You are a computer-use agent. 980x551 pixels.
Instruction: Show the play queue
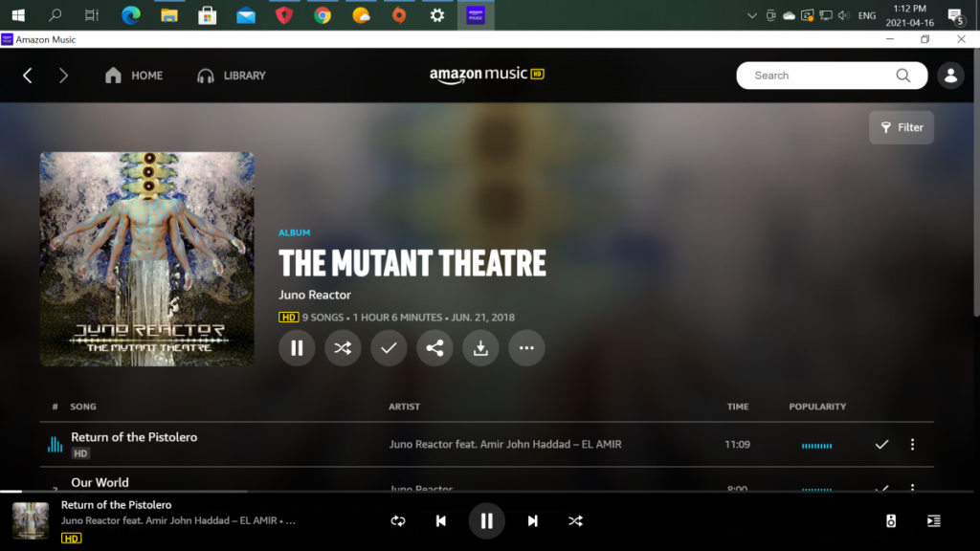[x=934, y=521]
